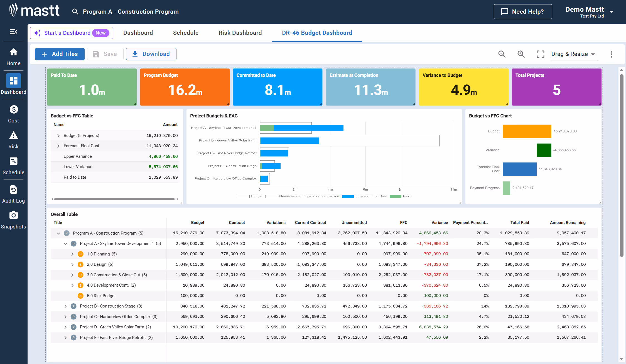
Task: Click the search magnifier icon
Action: [75, 12]
